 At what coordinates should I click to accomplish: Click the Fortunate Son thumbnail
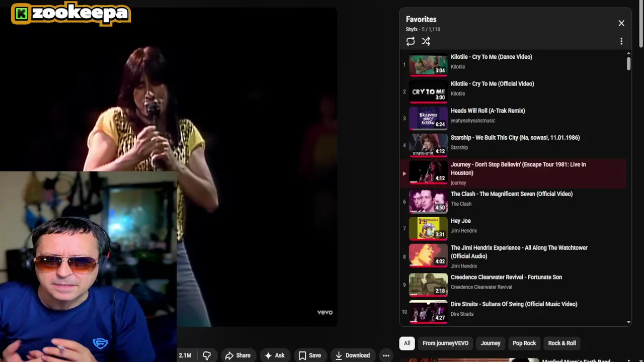point(428,285)
